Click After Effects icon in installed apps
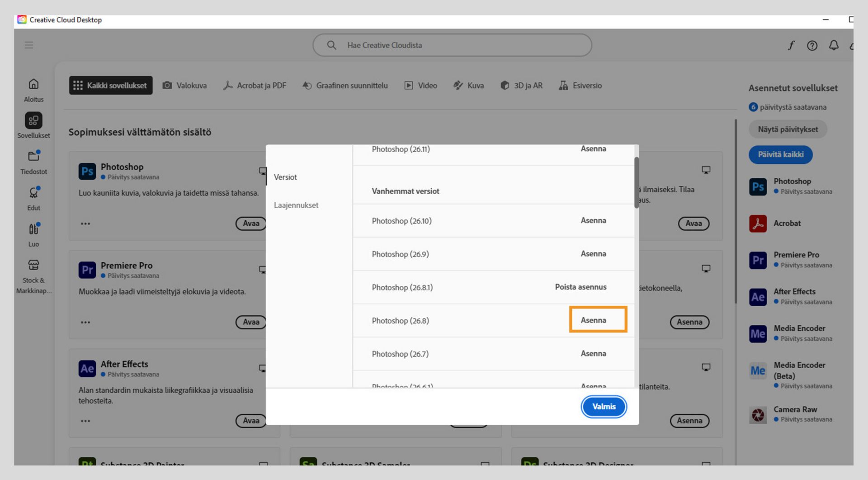This screenshot has width=868, height=480. point(758,297)
